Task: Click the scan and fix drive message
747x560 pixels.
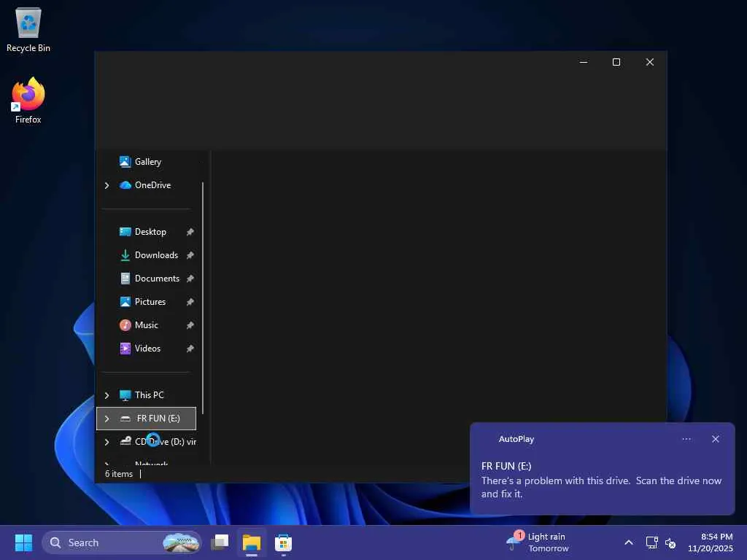Action: (x=601, y=487)
